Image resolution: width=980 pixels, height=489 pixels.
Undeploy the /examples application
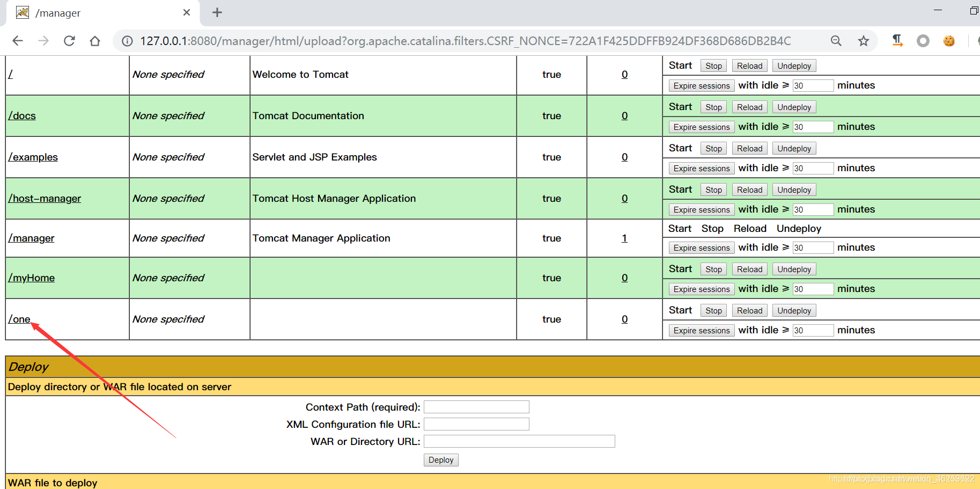coord(794,149)
